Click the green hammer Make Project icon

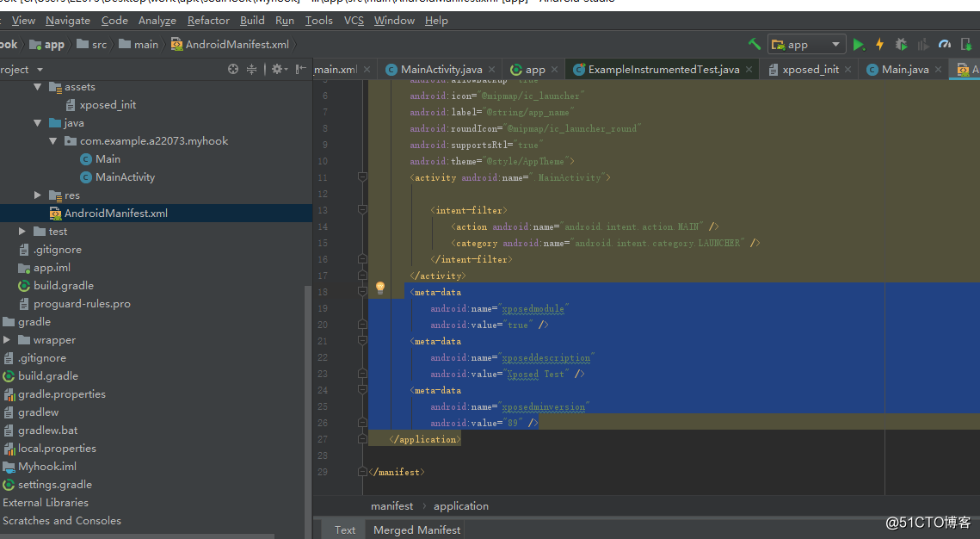(755, 44)
